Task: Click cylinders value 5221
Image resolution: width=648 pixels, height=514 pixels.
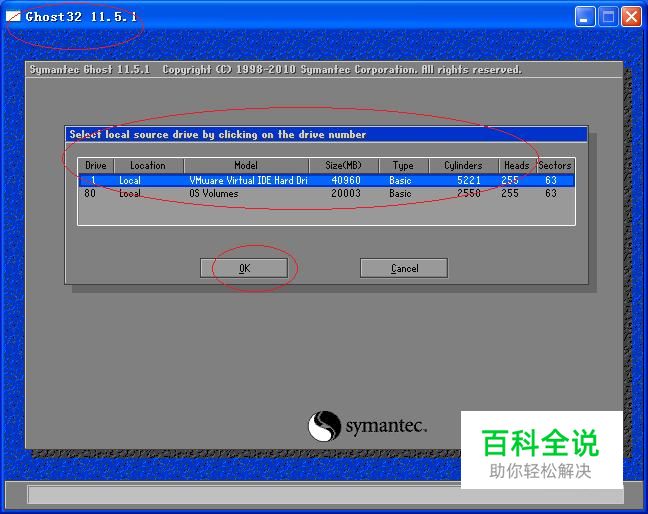Action: [x=469, y=180]
